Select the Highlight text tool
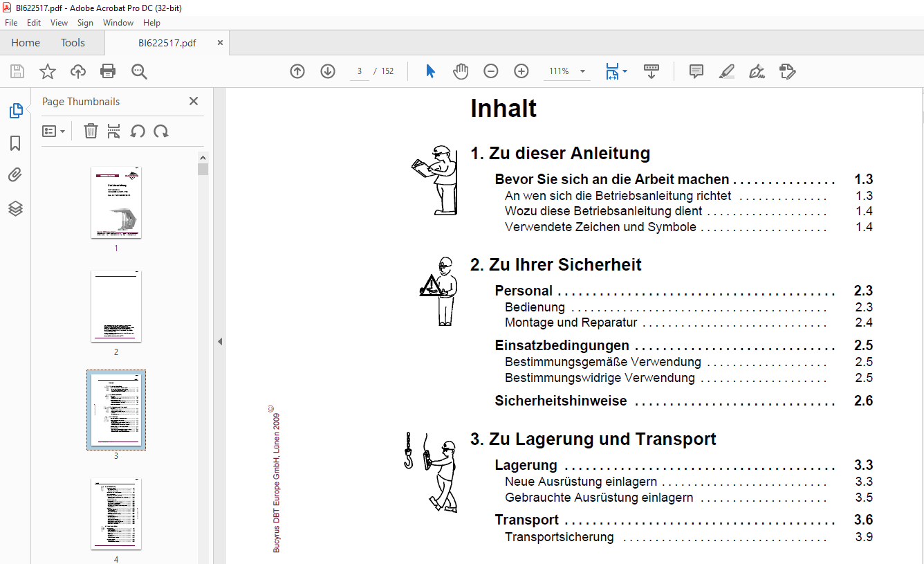Image resolution: width=924 pixels, height=564 pixels. click(x=726, y=71)
